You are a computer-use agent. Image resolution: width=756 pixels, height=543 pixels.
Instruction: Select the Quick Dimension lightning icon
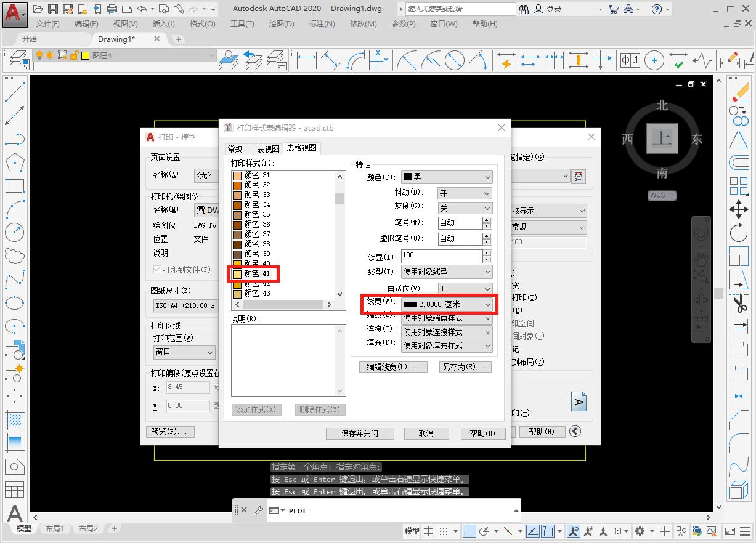(x=505, y=60)
